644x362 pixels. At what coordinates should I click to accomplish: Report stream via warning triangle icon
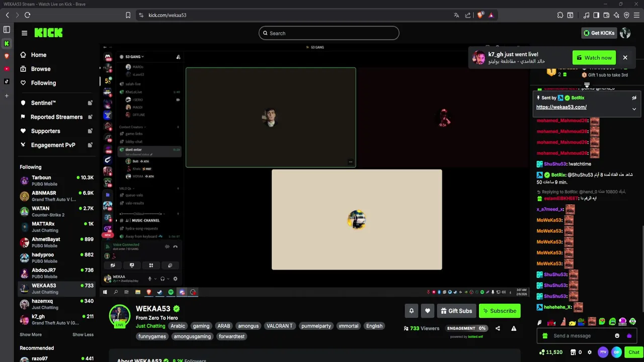[x=514, y=328]
